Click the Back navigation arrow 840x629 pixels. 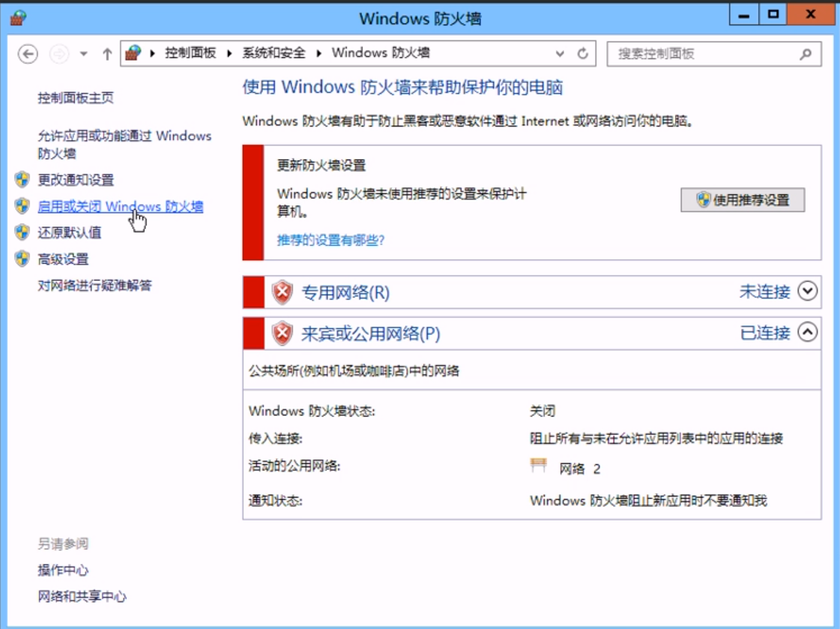tap(28, 53)
